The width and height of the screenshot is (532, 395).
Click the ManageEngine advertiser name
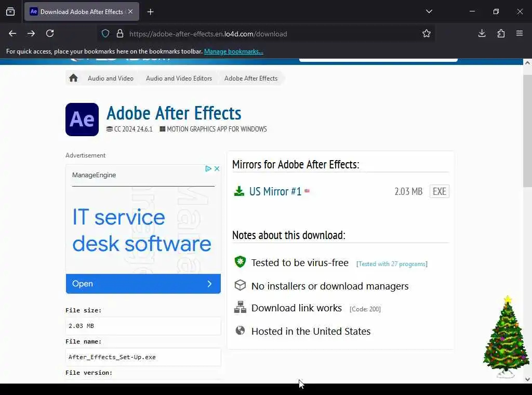[94, 175]
